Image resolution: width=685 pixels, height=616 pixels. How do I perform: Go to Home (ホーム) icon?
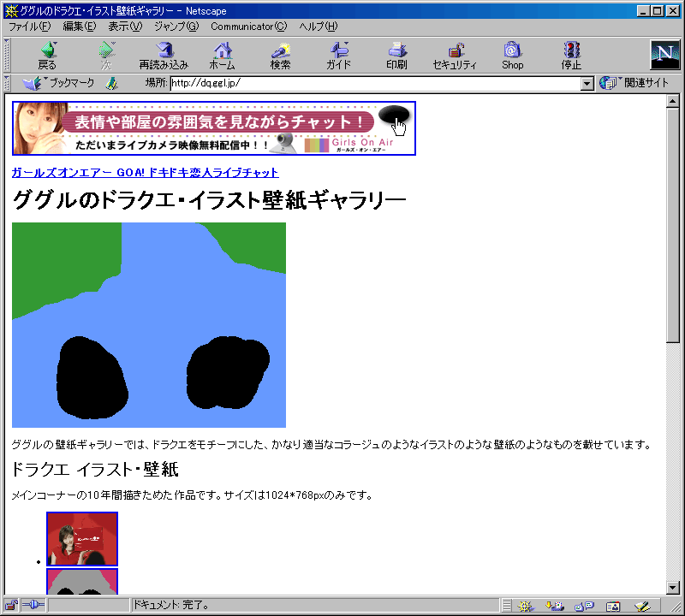[x=223, y=56]
